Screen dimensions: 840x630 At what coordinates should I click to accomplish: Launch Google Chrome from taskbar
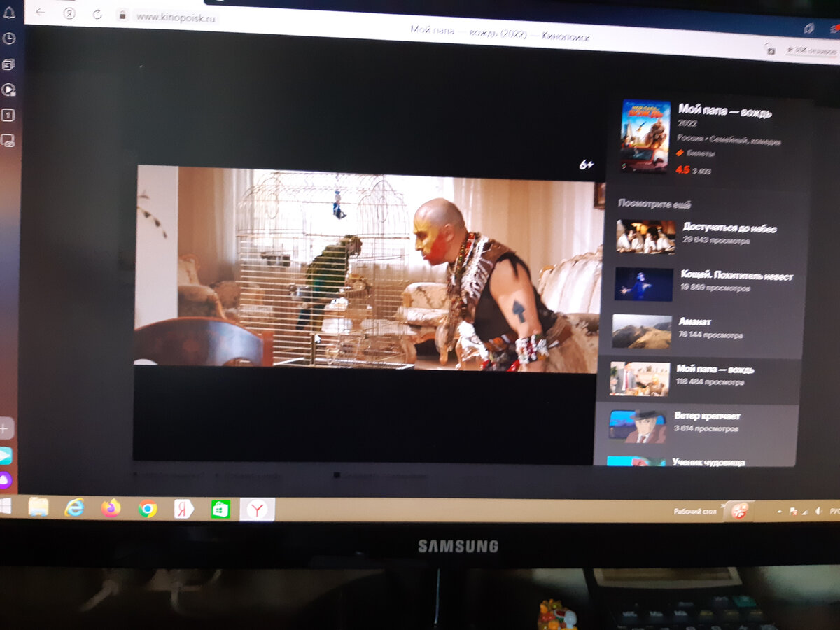(148, 509)
